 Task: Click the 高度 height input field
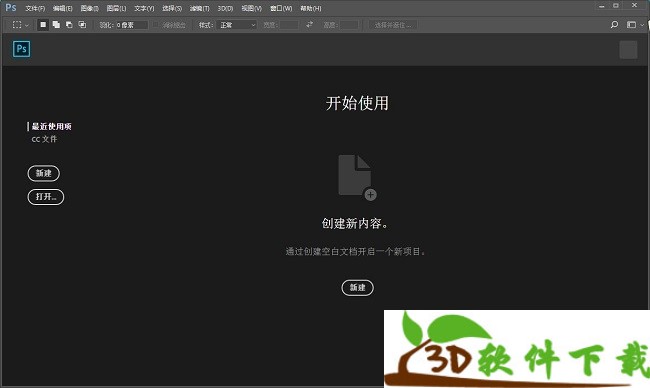click(x=349, y=25)
